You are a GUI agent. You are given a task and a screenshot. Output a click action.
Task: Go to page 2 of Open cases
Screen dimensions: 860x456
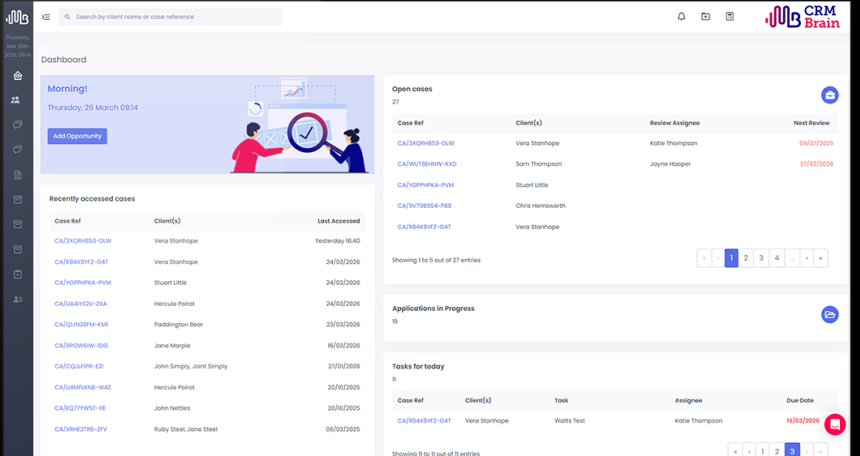point(745,258)
